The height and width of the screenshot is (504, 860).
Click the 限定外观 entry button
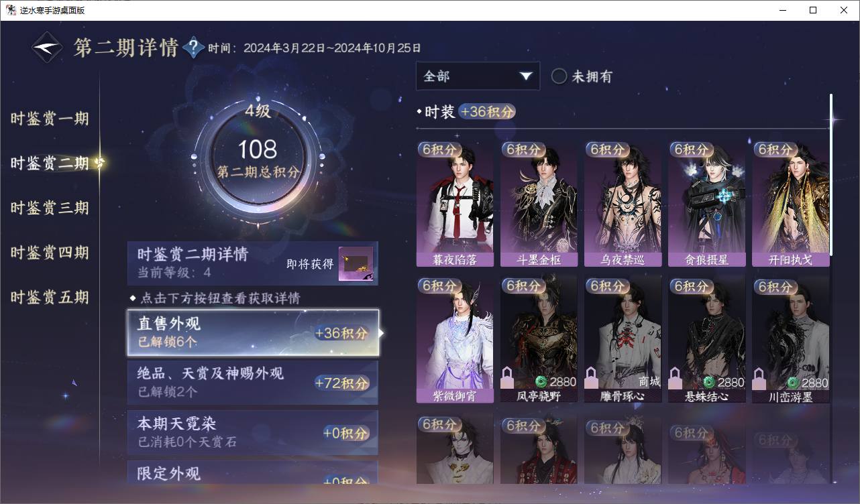[x=253, y=472]
